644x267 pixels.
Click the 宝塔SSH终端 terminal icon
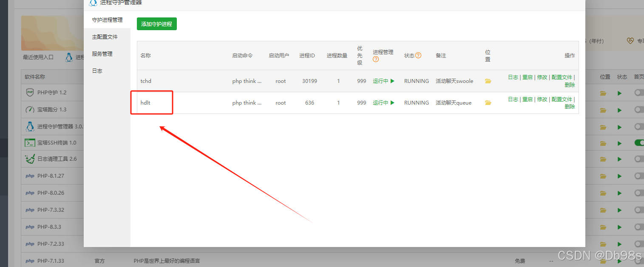point(30,142)
